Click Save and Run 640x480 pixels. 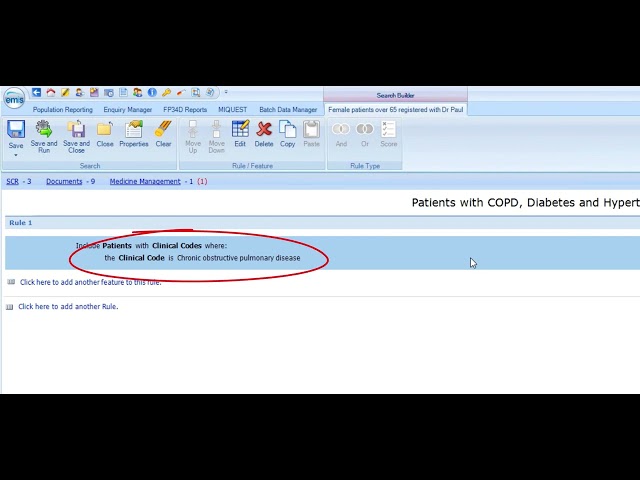click(x=44, y=136)
